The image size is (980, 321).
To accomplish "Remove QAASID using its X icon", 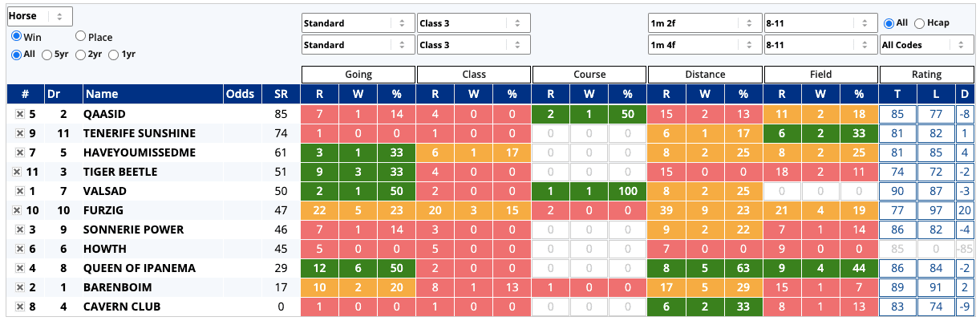I will coord(19,114).
